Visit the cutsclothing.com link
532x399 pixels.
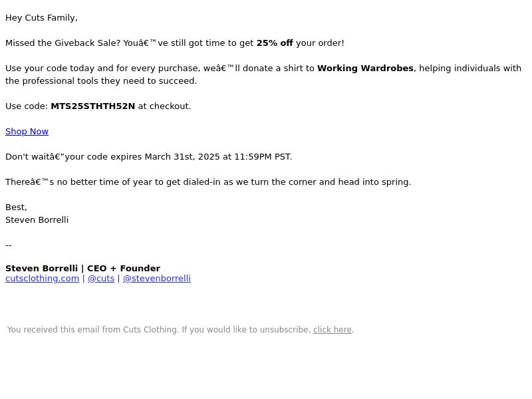42,278
